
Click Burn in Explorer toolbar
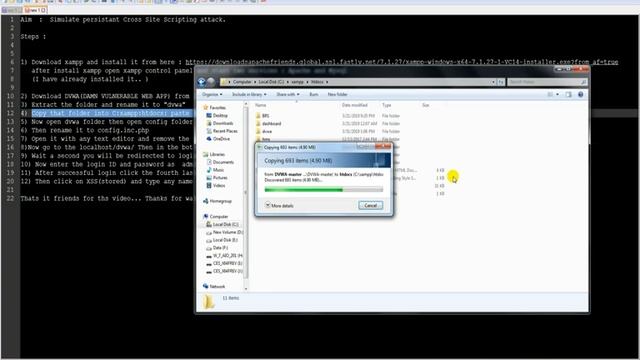click(313, 94)
